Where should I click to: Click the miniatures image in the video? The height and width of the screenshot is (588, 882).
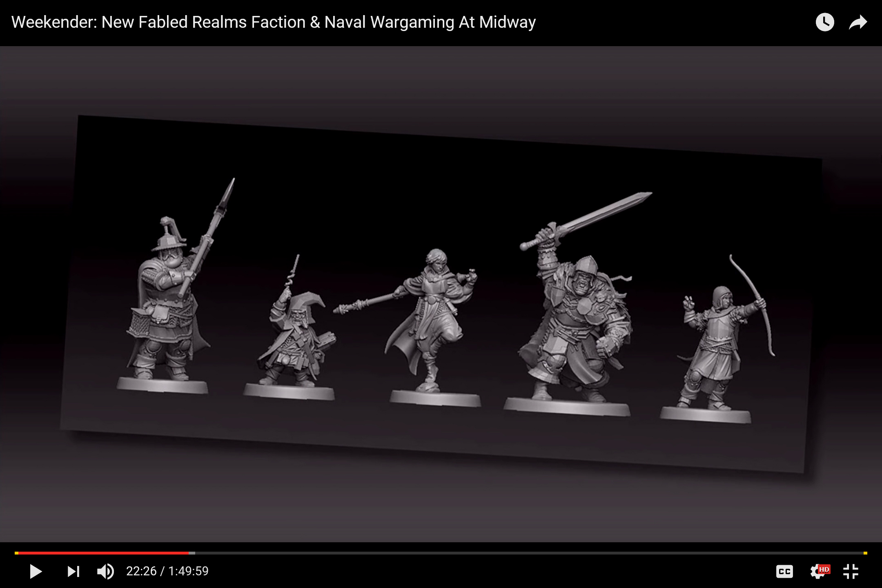[441, 294]
